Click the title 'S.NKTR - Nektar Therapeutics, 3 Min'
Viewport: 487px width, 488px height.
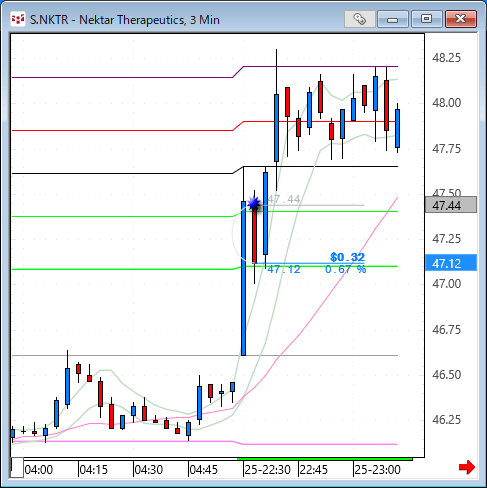pos(125,20)
